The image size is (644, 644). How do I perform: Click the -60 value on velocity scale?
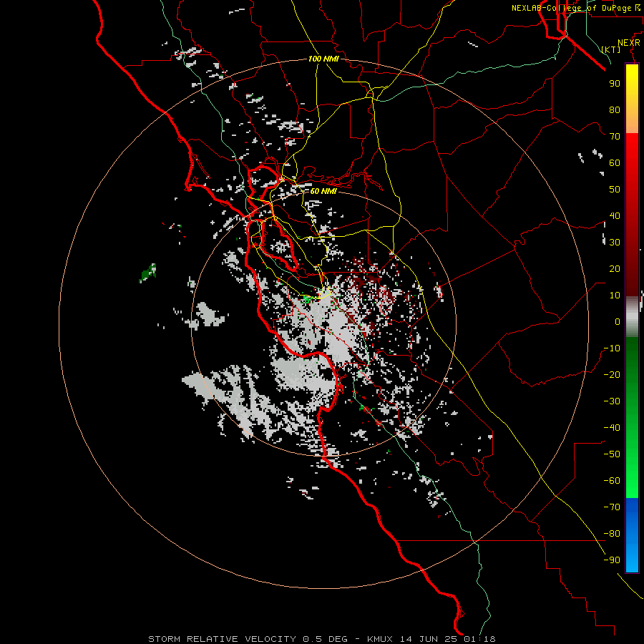pos(612,481)
